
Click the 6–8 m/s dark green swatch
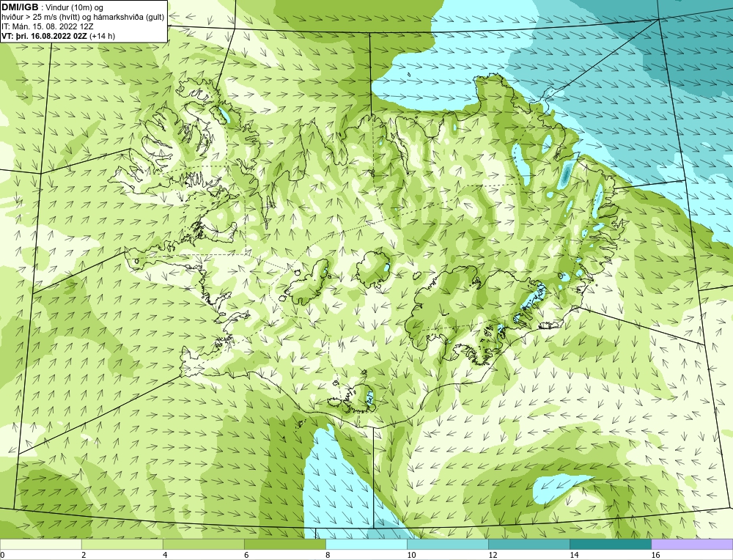[284, 544]
